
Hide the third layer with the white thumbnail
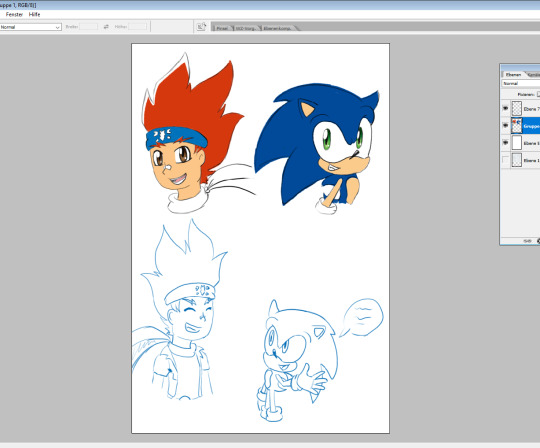coord(505,143)
